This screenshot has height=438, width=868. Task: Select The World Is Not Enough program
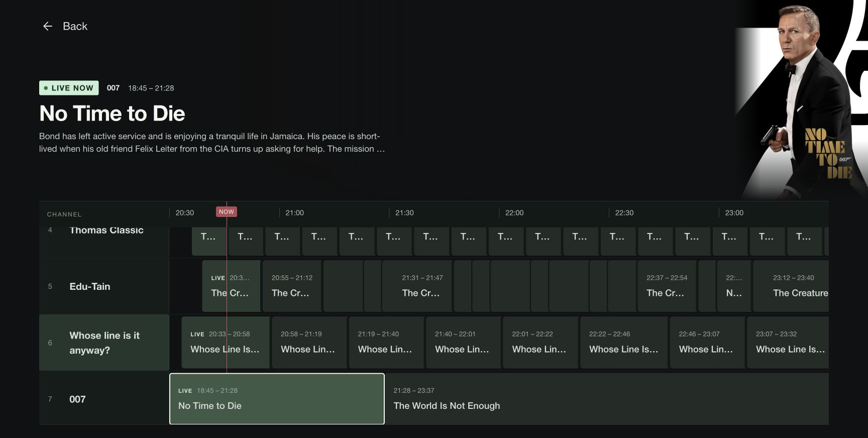point(607,399)
